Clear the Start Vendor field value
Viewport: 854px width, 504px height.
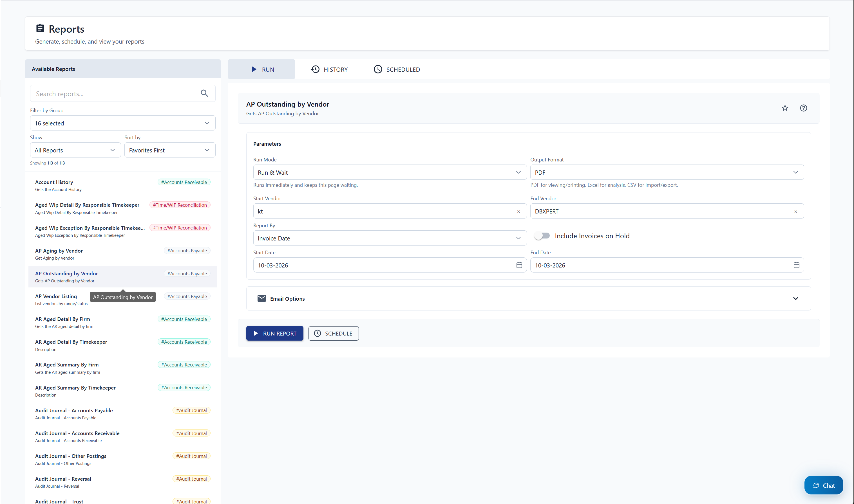[x=518, y=211]
